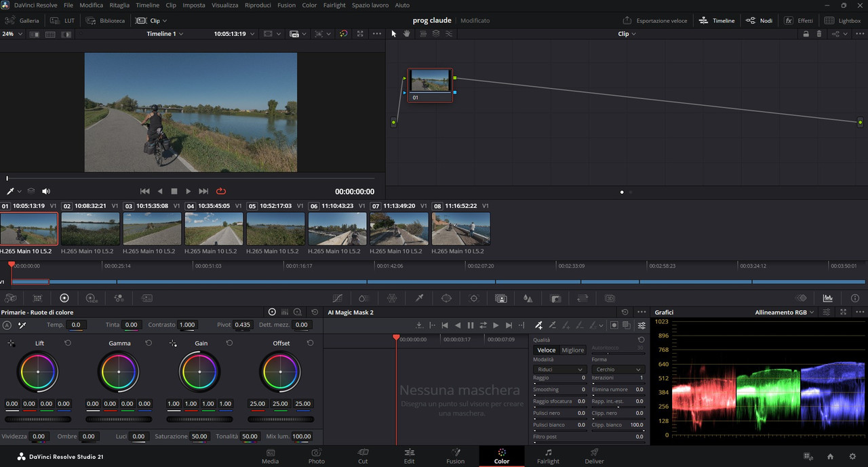Select the hand pan tool in node editor
Screen dimensions: 868x467
tap(406, 33)
